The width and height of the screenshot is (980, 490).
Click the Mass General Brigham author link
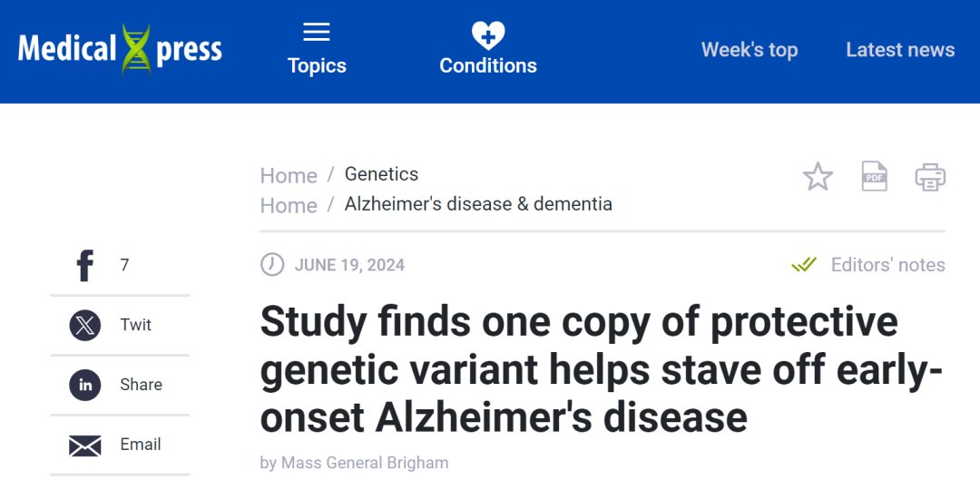tap(365, 463)
